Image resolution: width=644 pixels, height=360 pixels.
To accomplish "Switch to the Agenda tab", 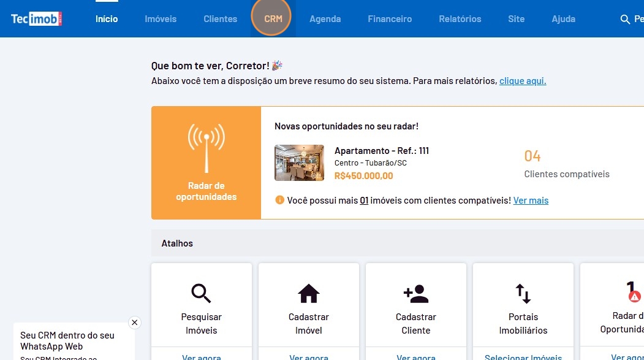I will click(x=325, y=19).
